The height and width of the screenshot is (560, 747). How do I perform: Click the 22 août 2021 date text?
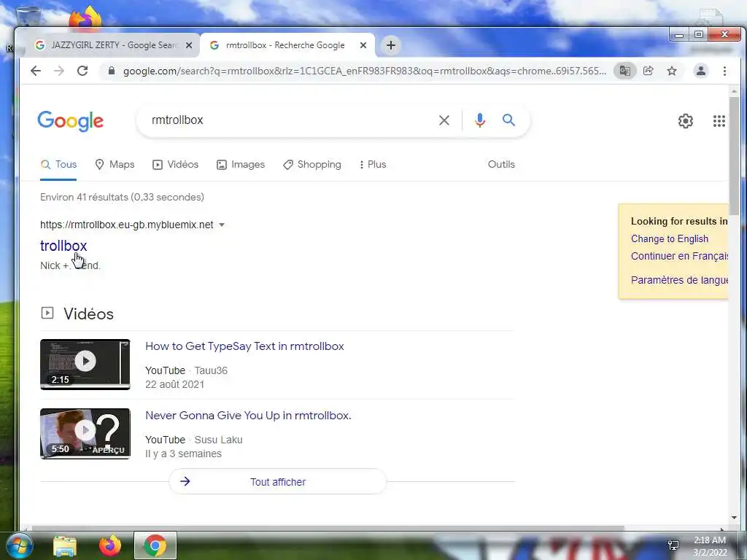click(x=174, y=384)
